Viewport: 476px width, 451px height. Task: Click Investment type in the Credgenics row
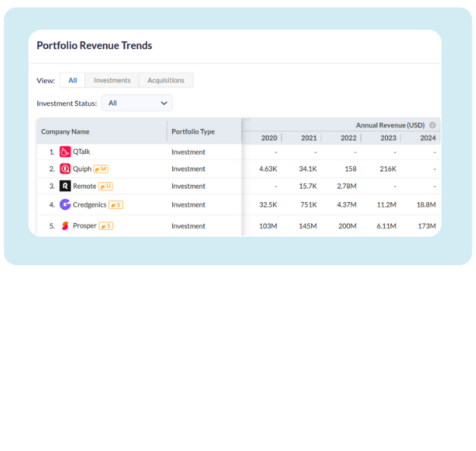pos(189,205)
